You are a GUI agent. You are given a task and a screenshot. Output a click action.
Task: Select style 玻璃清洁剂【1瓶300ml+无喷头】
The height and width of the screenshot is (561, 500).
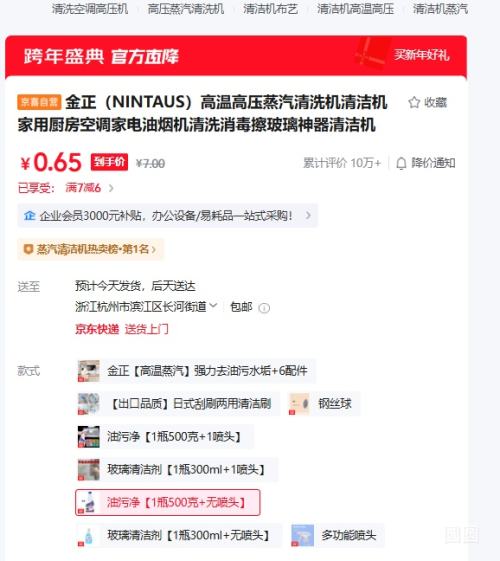pyautogui.click(x=179, y=535)
